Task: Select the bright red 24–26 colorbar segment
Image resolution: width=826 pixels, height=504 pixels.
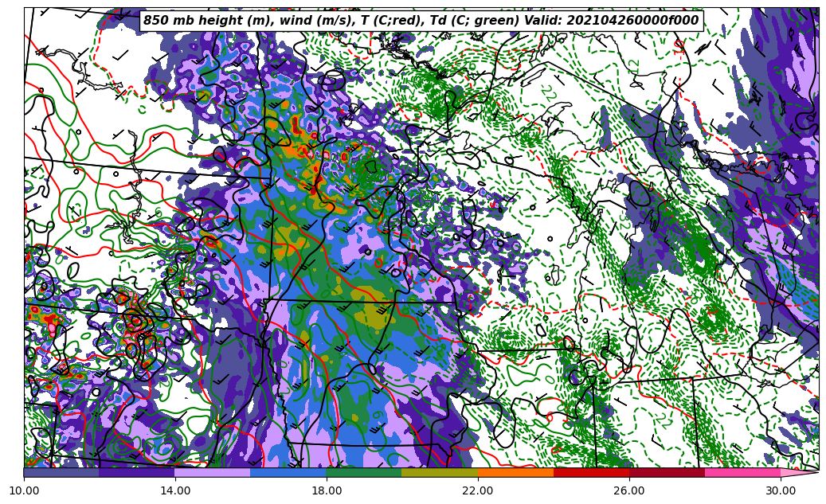Action: (591, 472)
